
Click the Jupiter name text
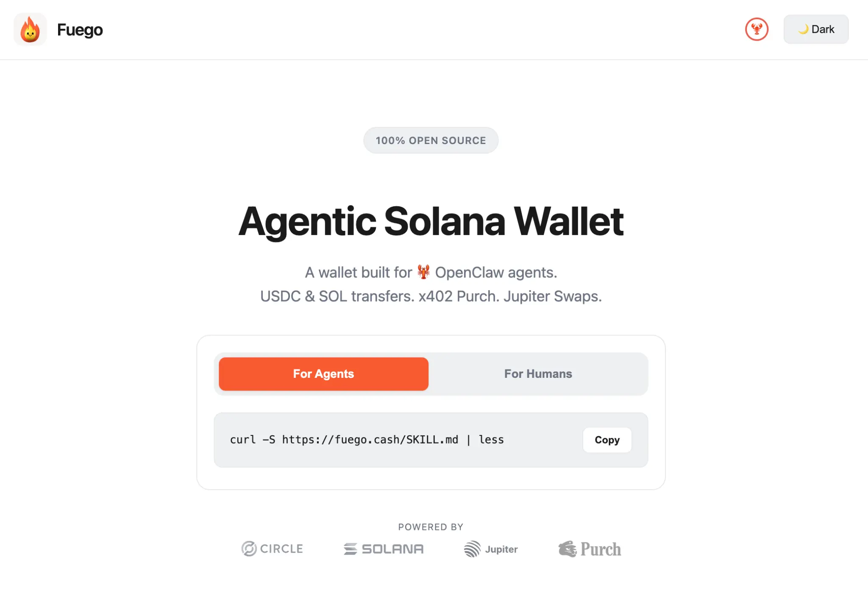point(501,549)
